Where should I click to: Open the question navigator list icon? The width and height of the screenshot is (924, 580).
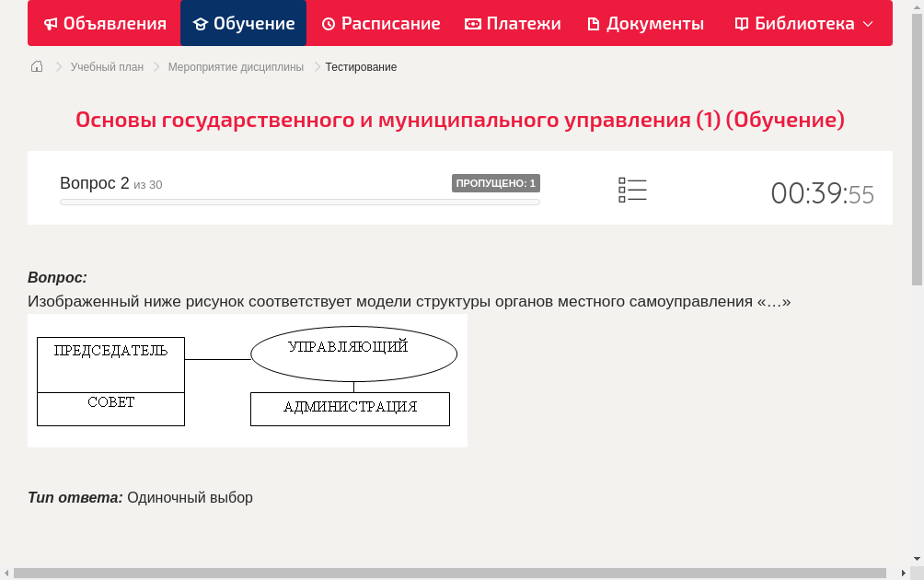pyautogui.click(x=632, y=189)
